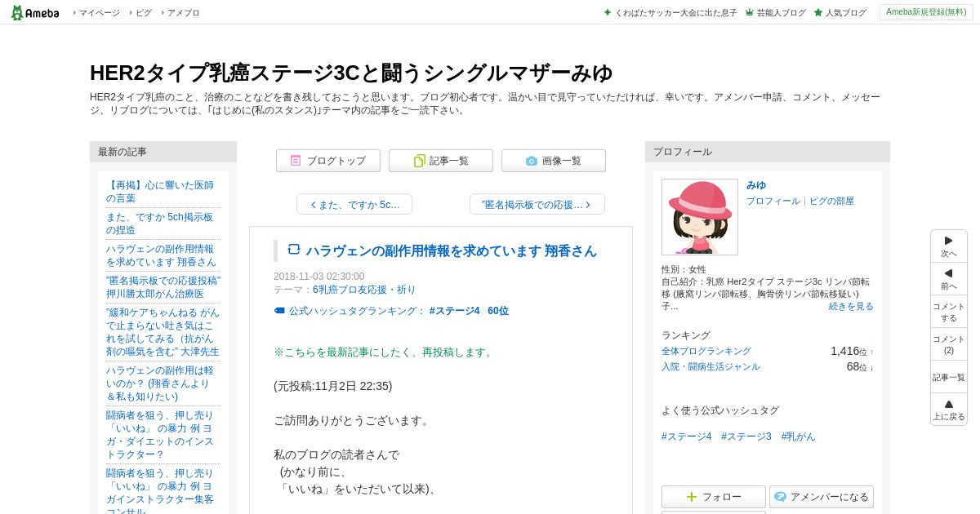
Task: Click profile hashtag #乳がん
Action: click(798, 436)
